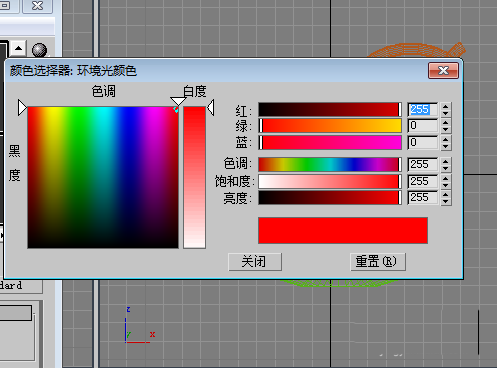This screenshot has height=368, width=497.
Task: Click the close X button in the top-left background window
Action: 37,6
